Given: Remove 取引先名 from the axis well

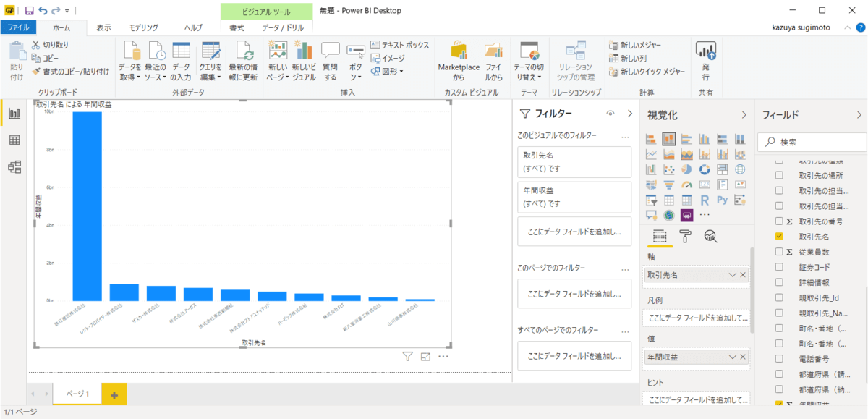Looking at the screenshot, I should [x=743, y=275].
